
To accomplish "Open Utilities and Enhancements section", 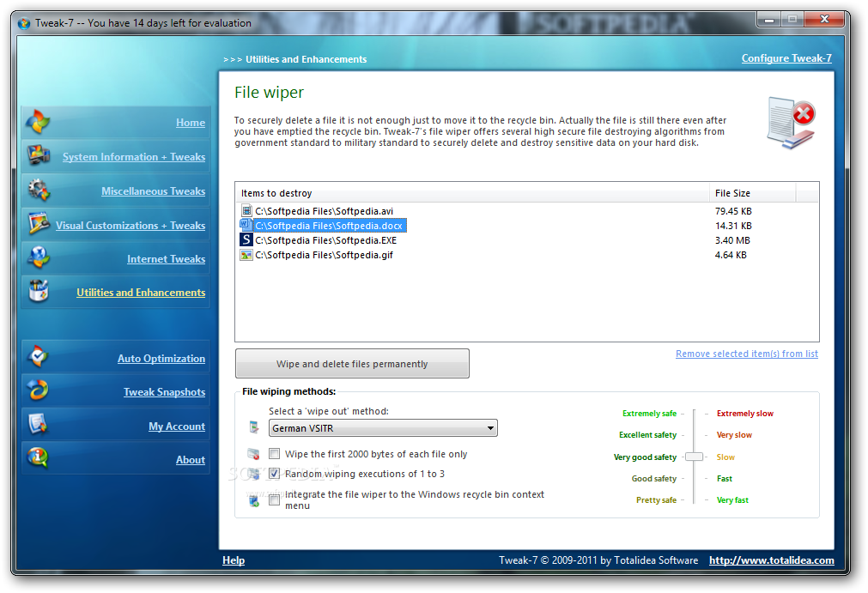I will point(141,293).
